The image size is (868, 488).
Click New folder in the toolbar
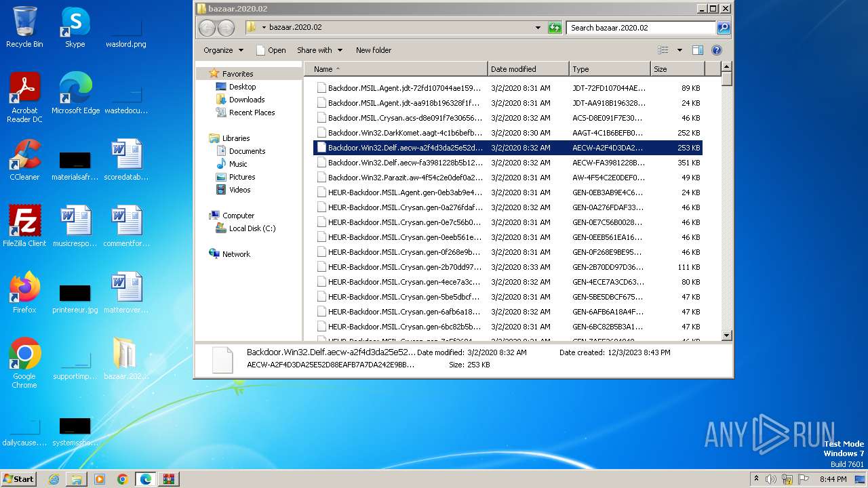374,50
